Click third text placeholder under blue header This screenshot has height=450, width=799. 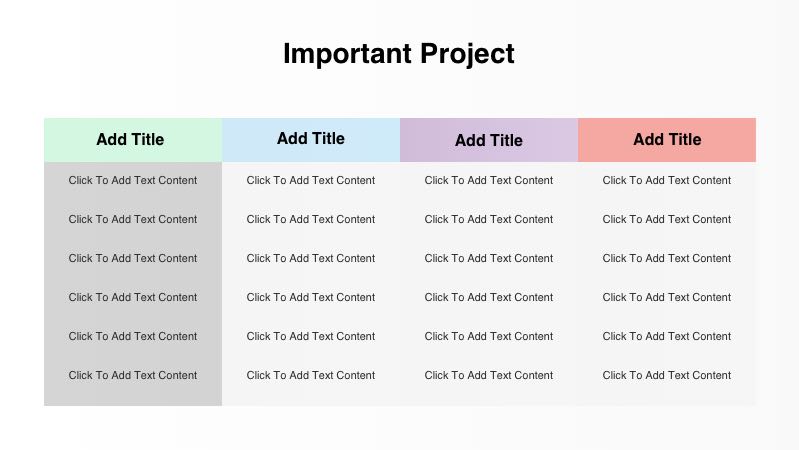pos(311,259)
